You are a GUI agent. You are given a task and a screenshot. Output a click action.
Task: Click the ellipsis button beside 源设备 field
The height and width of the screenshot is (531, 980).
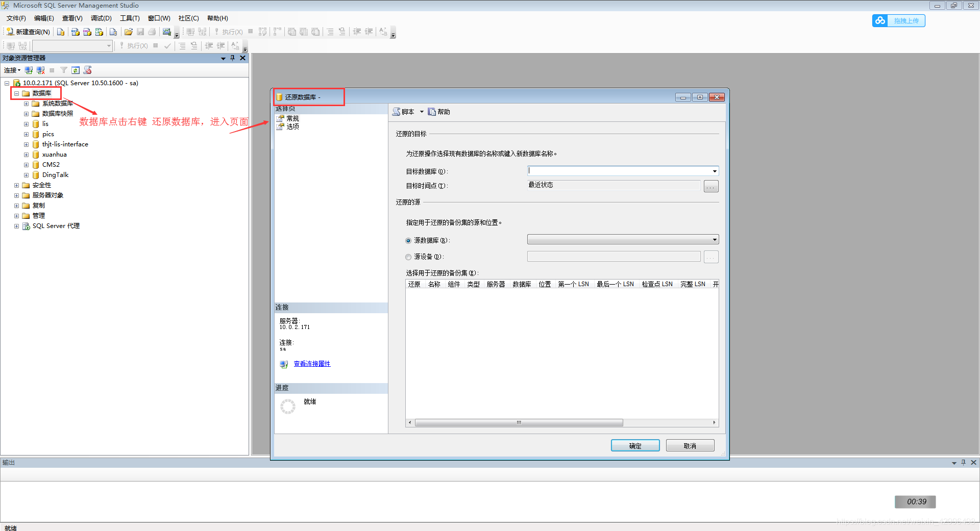[711, 257]
